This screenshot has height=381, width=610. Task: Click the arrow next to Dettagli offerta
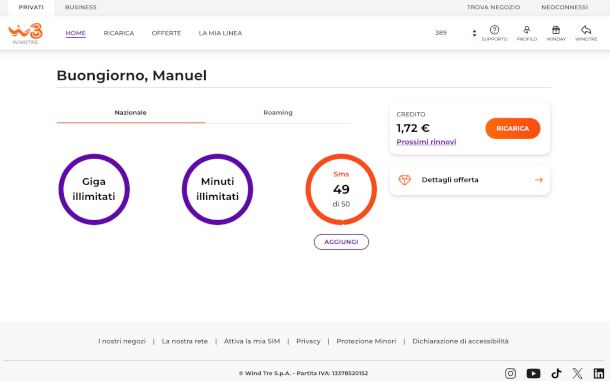(538, 180)
